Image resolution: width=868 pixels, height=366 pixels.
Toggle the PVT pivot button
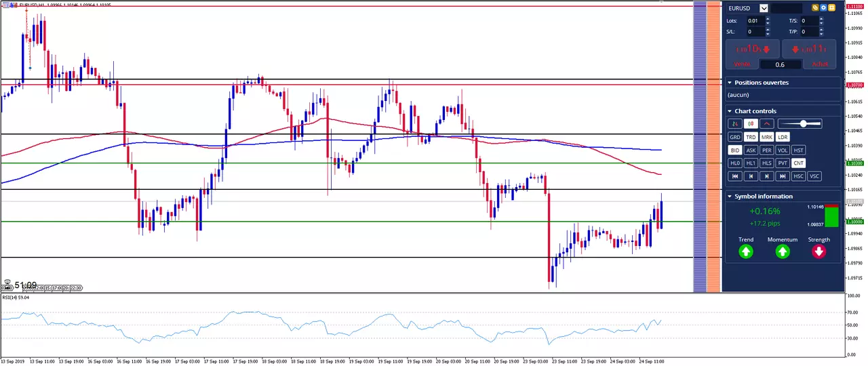point(783,163)
